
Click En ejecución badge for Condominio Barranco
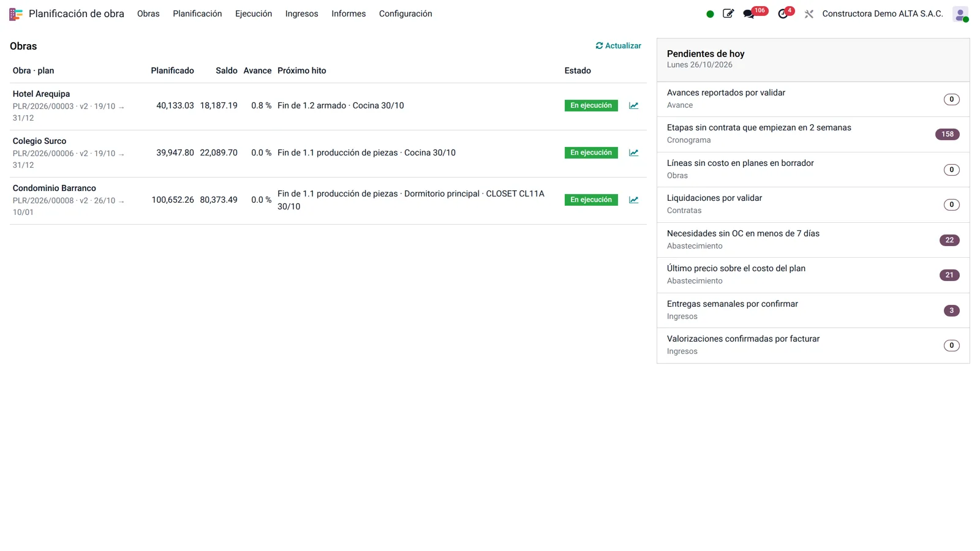591,200
